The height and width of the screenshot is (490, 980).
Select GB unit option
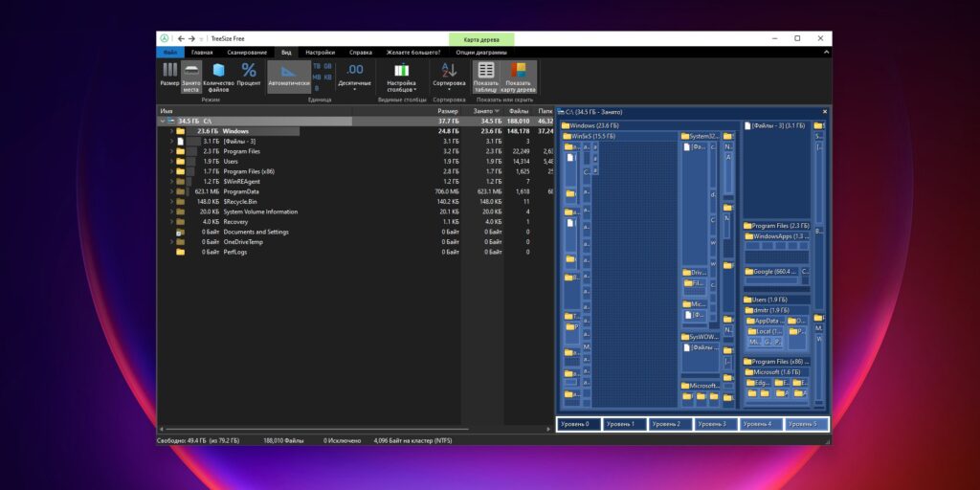click(327, 66)
